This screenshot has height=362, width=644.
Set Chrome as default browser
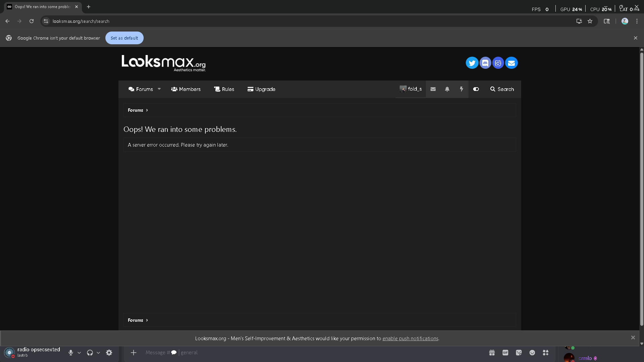click(124, 38)
